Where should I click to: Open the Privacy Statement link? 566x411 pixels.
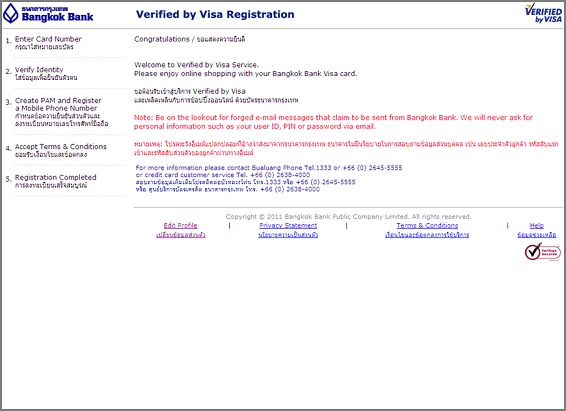(x=288, y=226)
